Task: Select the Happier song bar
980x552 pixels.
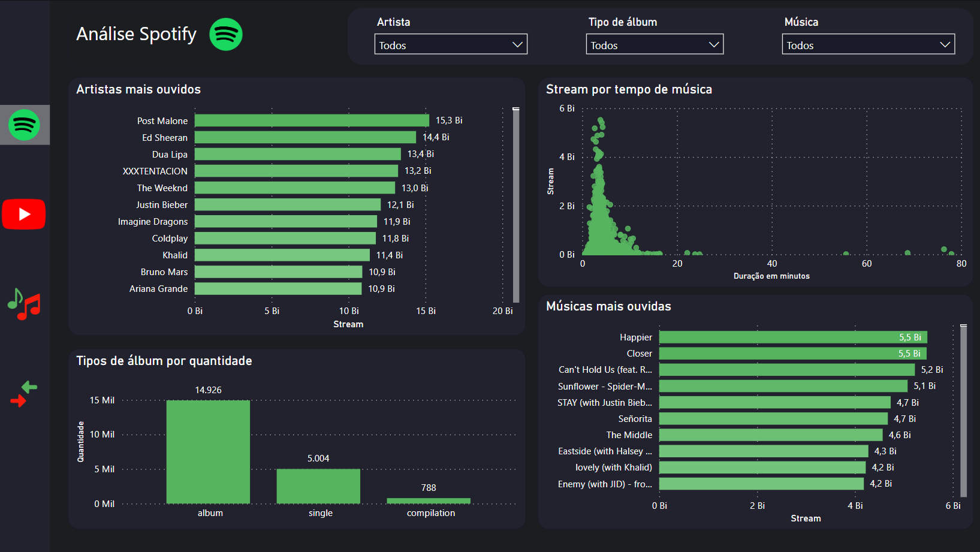Action: pos(794,337)
